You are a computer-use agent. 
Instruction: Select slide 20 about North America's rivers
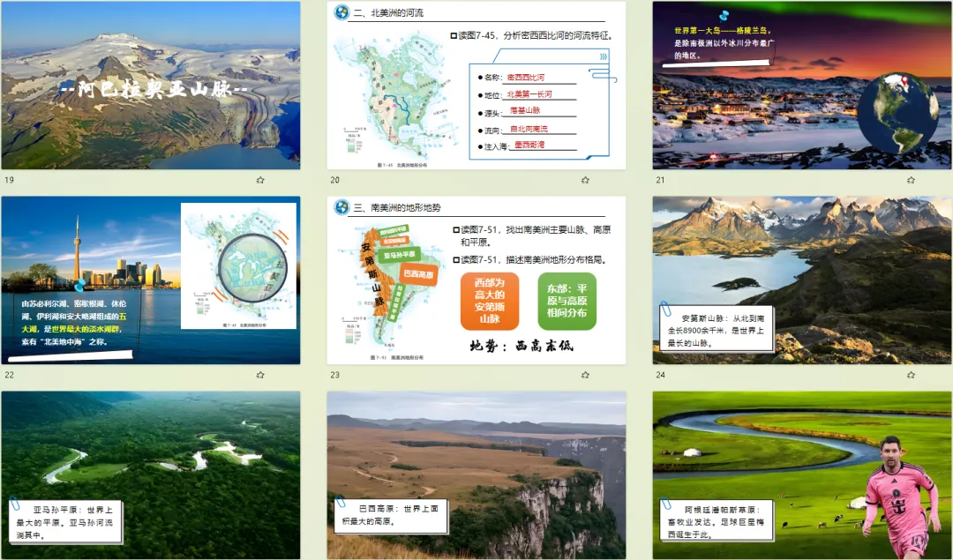click(x=476, y=85)
